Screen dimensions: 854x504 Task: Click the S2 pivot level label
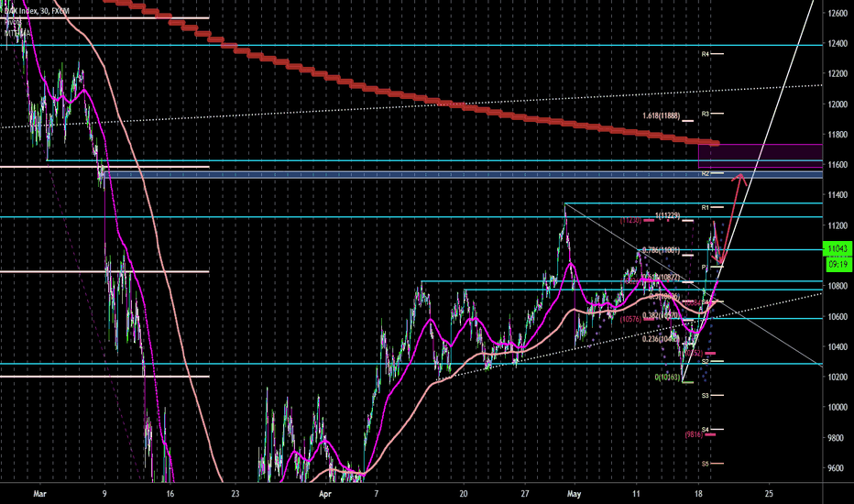(706, 361)
